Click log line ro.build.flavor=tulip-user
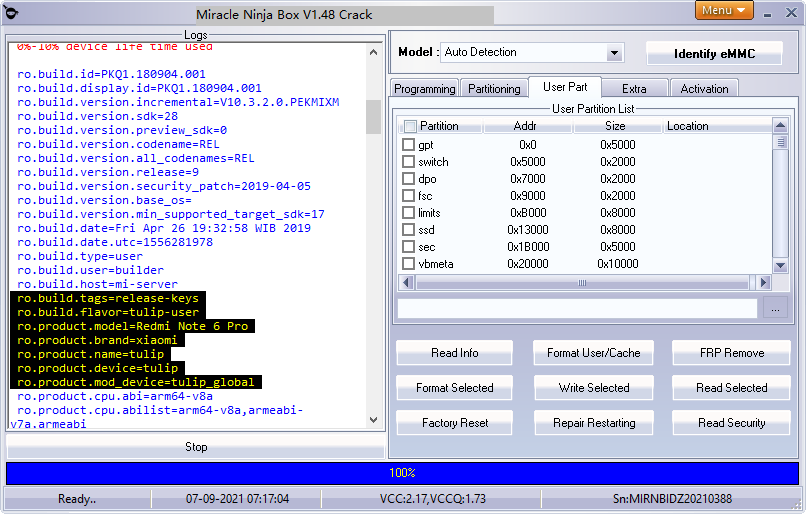This screenshot has width=806, height=514. (108, 312)
